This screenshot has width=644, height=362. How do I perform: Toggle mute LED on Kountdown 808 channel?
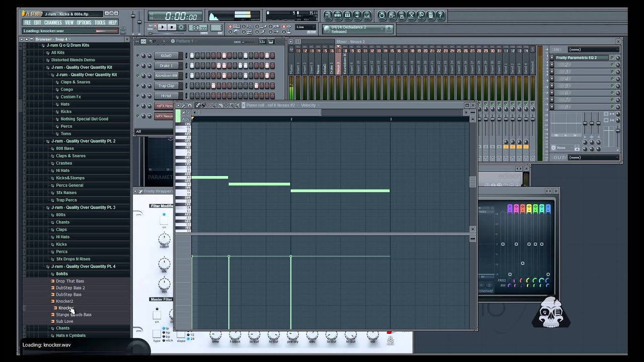[138, 76]
